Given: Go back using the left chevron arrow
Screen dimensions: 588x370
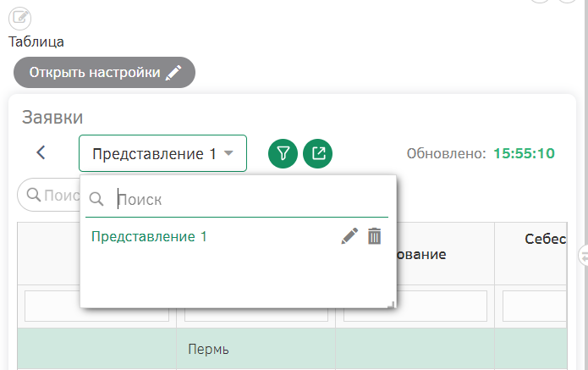Looking at the screenshot, I should tap(41, 152).
